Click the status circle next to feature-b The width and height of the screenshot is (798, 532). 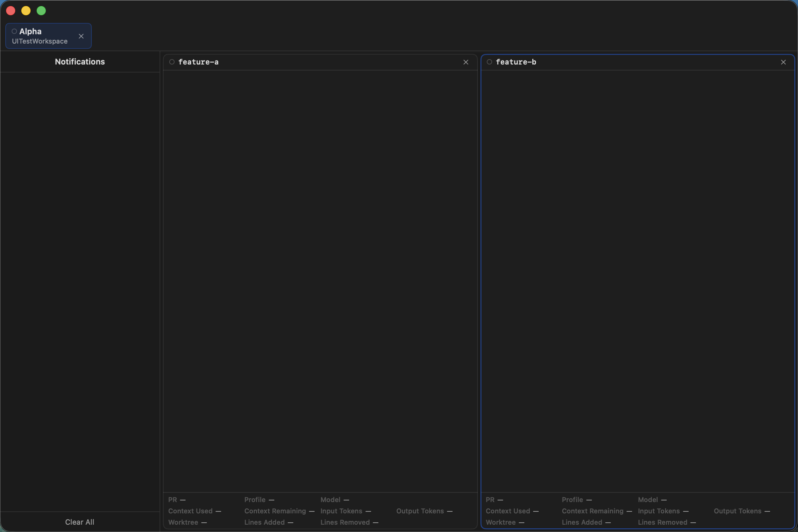[x=489, y=62]
